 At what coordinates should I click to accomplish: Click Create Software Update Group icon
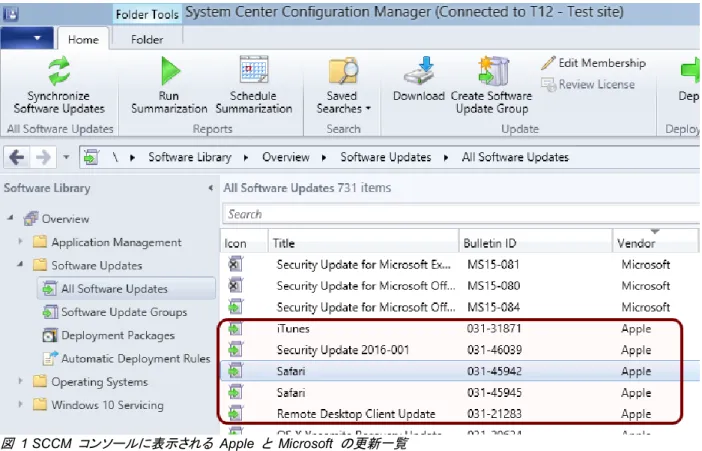[493, 71]
